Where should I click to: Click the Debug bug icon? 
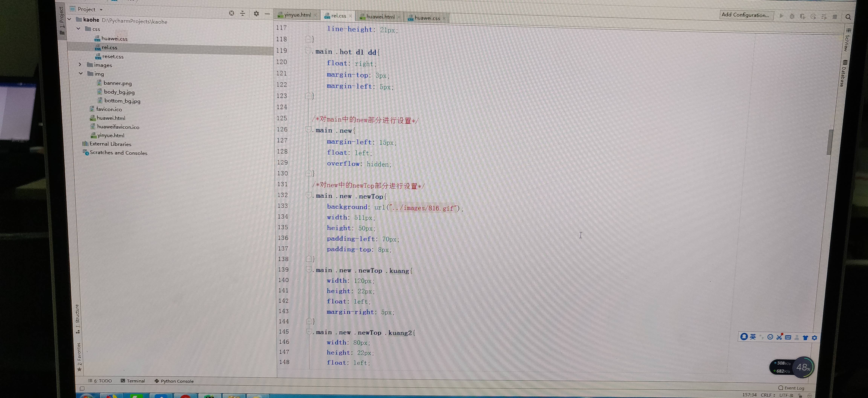(x=792, y=16)
